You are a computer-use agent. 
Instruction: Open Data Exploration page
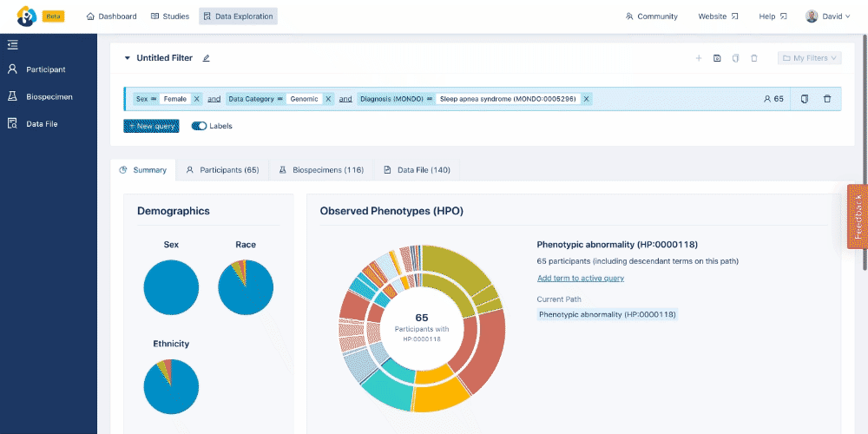tap(238, 16)
